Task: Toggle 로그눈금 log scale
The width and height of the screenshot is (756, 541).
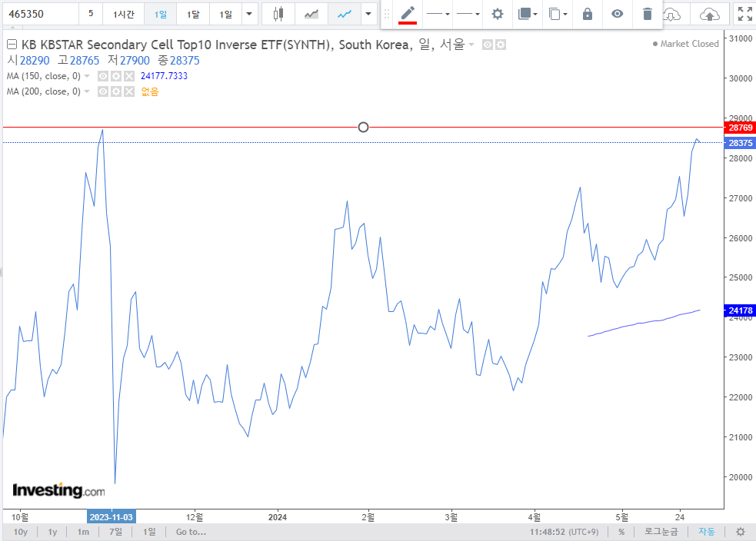Action: click(661, 532)
